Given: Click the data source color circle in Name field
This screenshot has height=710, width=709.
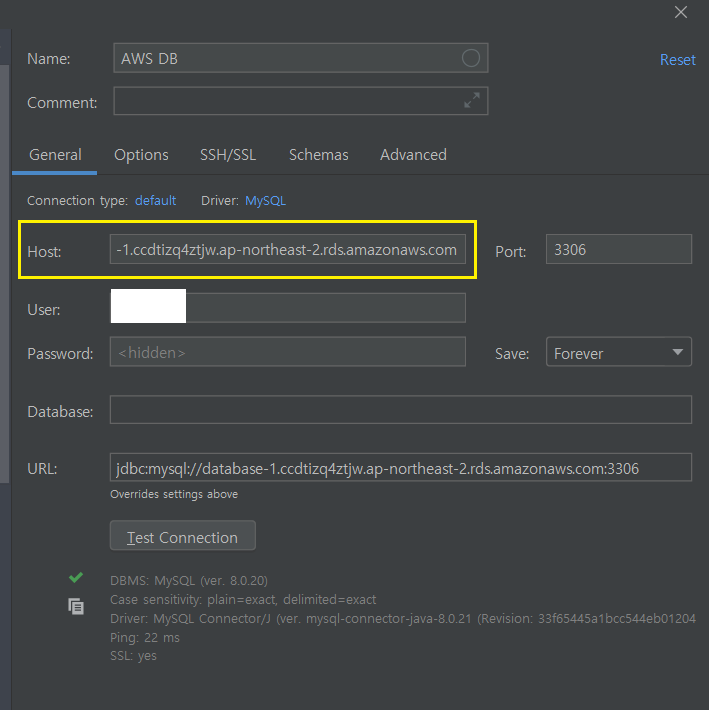Looking at the screenshot, I should pos(470,58).
